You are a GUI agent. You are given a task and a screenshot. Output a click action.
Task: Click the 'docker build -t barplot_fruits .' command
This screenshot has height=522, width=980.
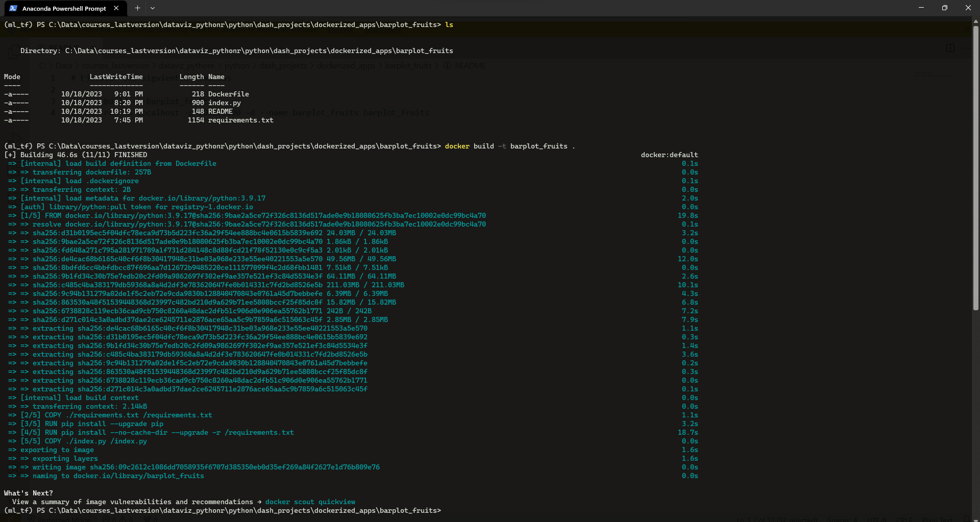510,146
